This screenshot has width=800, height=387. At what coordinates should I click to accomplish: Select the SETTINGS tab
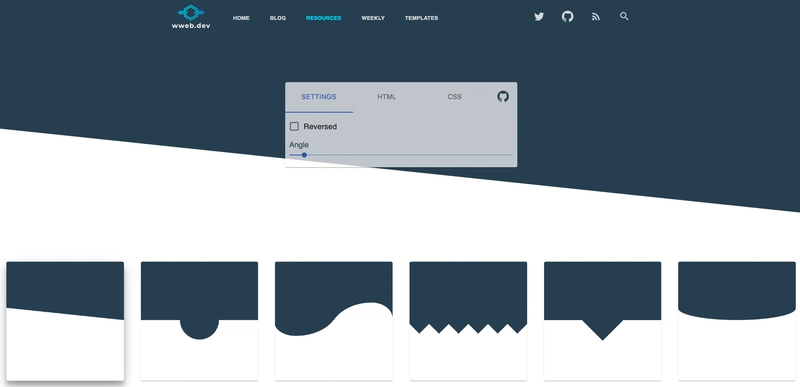tap(319, 97)
